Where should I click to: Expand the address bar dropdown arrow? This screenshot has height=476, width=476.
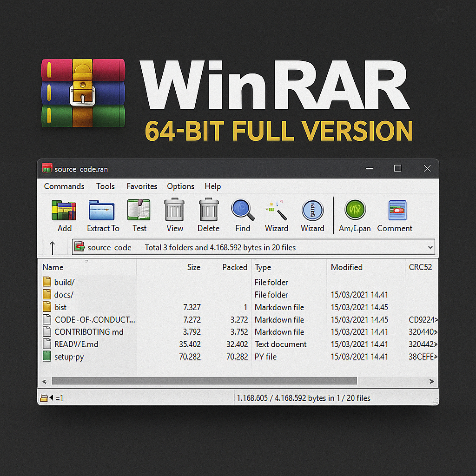coord(430,247)
